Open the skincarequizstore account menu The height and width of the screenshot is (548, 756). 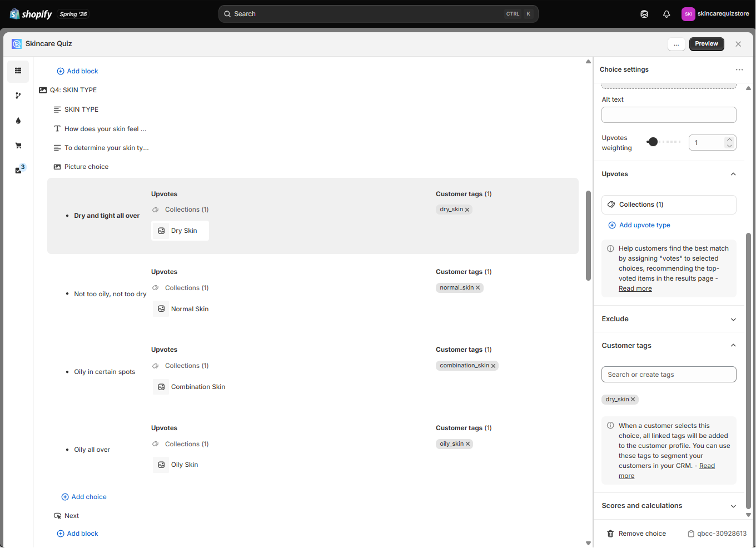point(715,14)
